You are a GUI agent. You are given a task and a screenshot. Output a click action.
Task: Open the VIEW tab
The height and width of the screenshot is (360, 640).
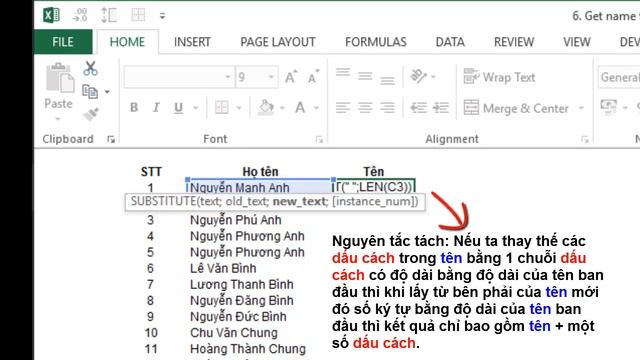coord(577,42)
